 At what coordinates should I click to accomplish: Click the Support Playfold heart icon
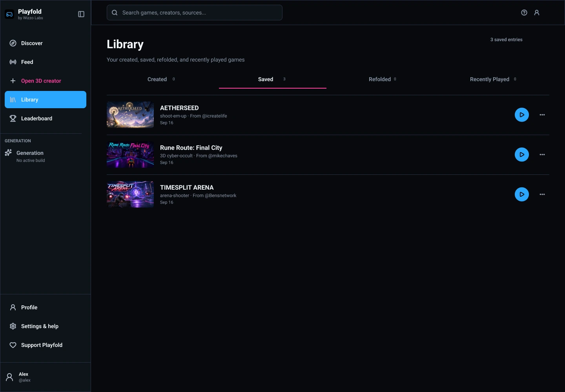coord(13,345)
